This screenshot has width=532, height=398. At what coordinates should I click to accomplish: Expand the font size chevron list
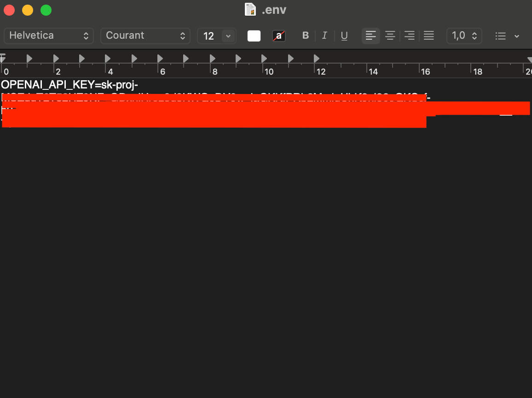(x=228, y=36)
